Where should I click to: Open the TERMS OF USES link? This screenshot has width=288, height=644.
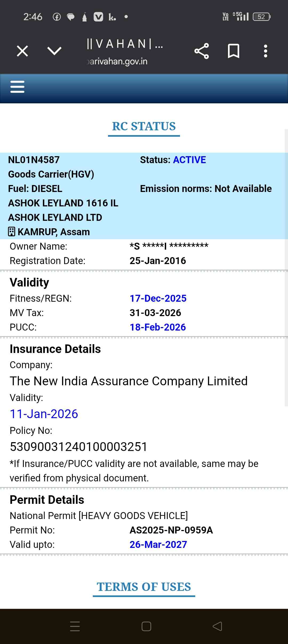(x=144, y=587)
